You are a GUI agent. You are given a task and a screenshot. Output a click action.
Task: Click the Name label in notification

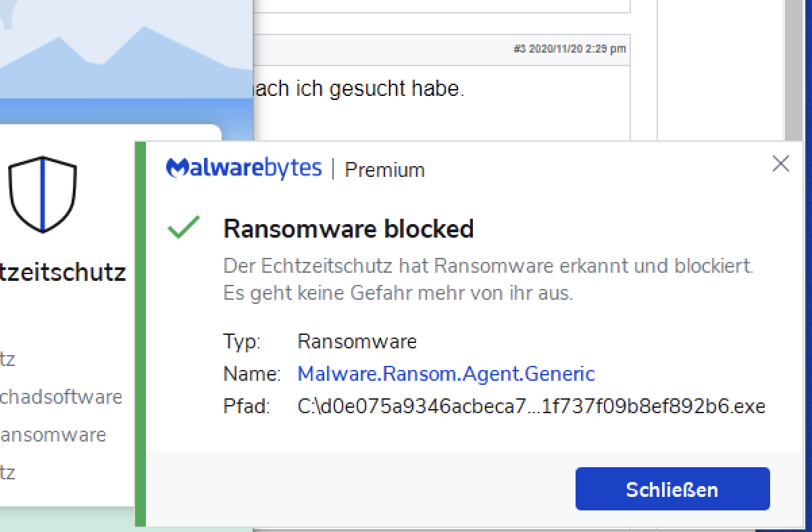[x=251, y=373]
